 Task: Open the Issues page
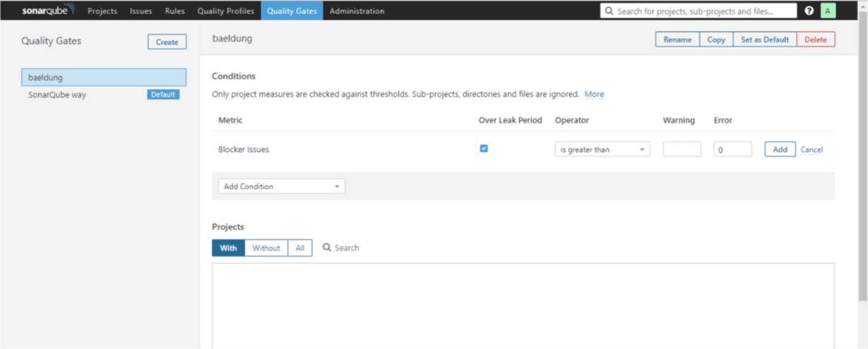point(141,11)
